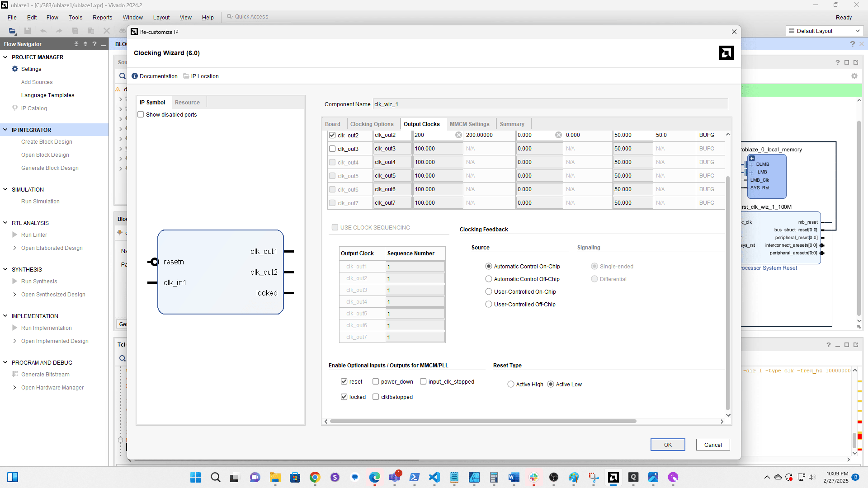Viewport: 868px width, 488px height.
Task: Click the Generate Bitstream icon
Action: pyautogui.click(x=15, y=374)
